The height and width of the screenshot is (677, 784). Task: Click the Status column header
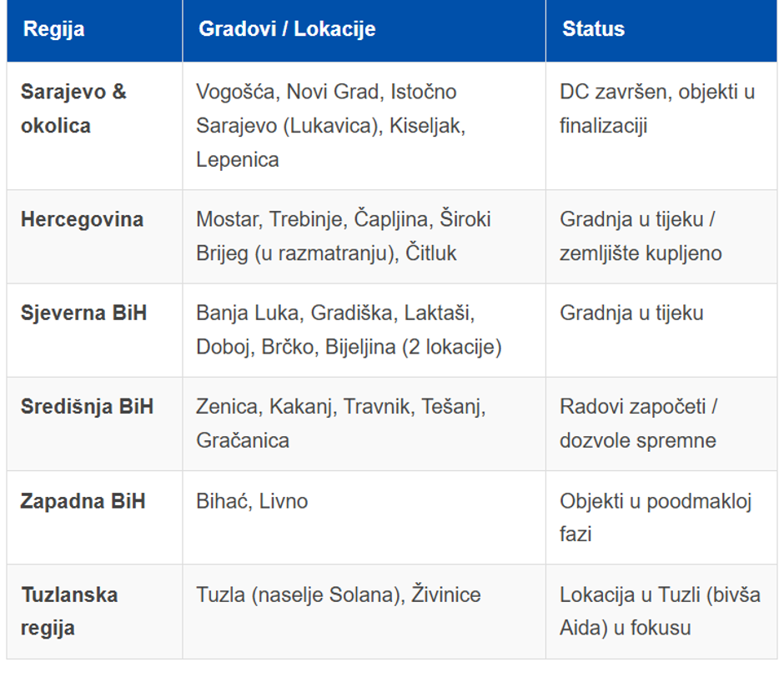click(593, 29)
